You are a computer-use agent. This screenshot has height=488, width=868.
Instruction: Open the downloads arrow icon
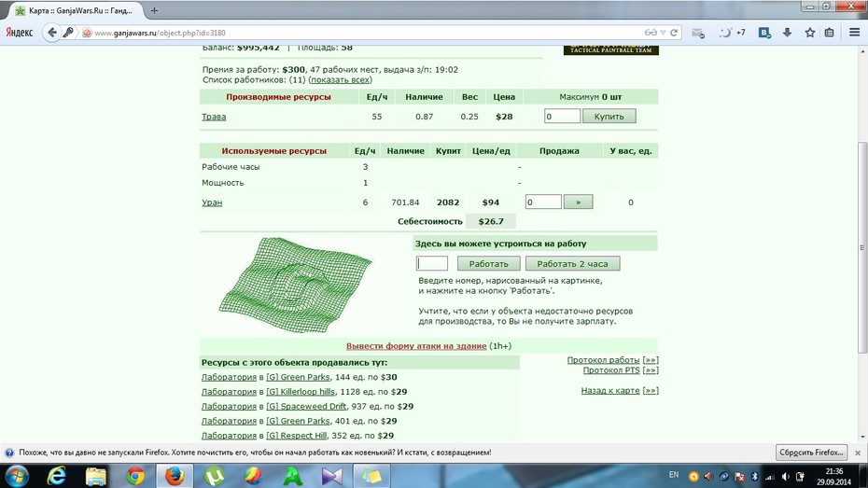coord(787,33)
